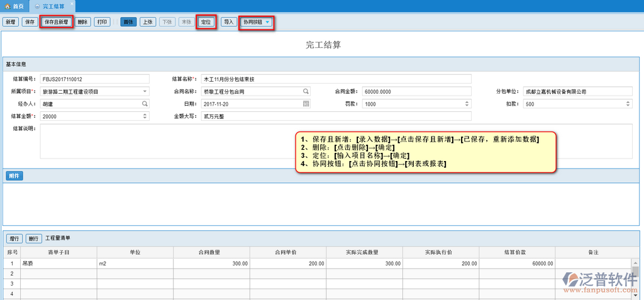Click the 保存且新增 button
The width and height of the screenshot is (644, 300).
[x=56, y=22]
